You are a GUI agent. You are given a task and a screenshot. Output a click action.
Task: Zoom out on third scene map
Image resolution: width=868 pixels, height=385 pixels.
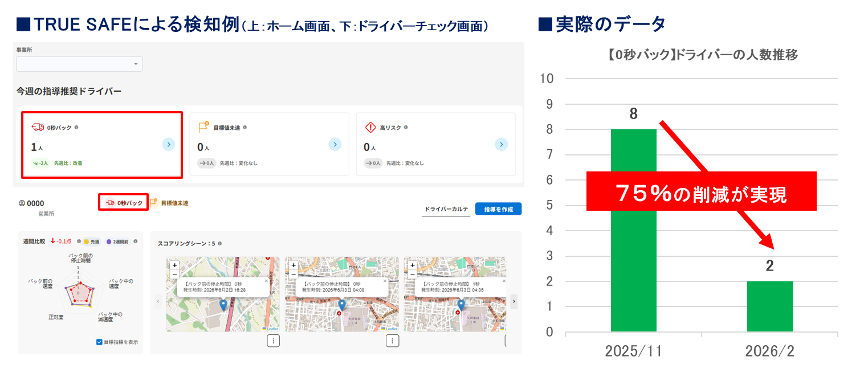[413, 273]
